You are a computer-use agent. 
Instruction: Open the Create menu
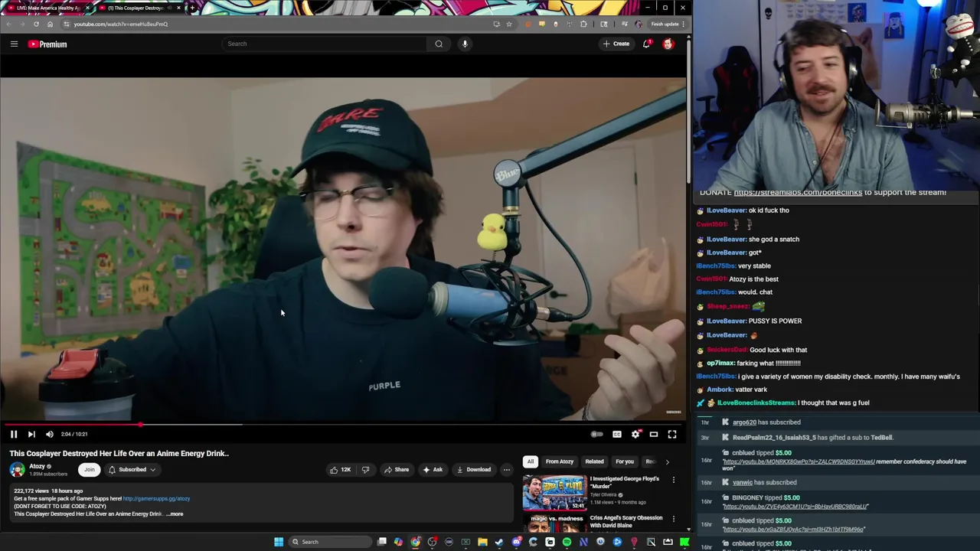tap(616, 44)
